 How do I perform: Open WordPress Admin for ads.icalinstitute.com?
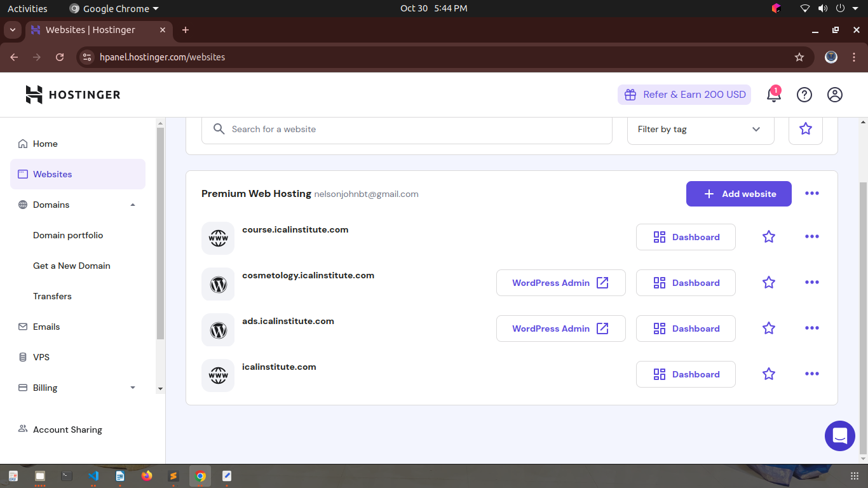click(x=561, y=329)
